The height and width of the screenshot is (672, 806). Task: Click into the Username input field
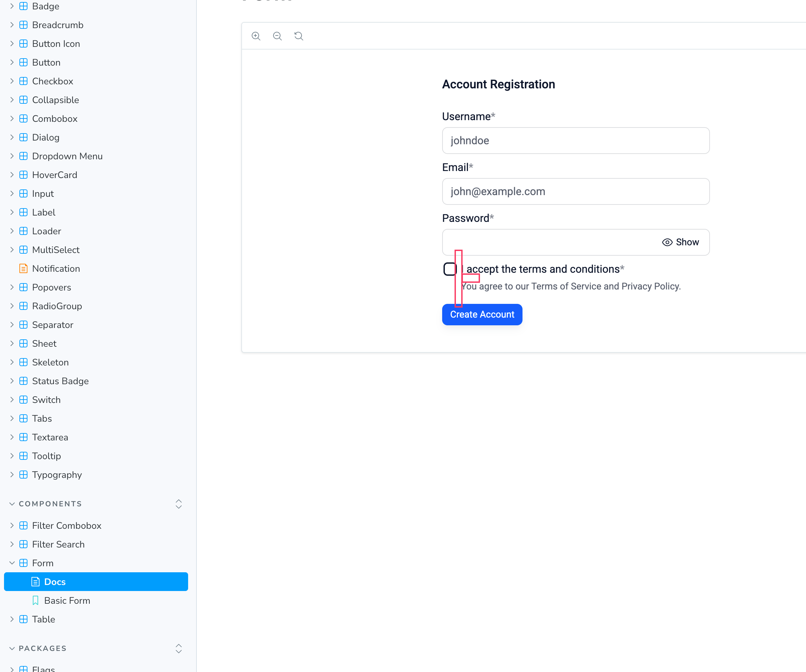(x=576, y=141)
